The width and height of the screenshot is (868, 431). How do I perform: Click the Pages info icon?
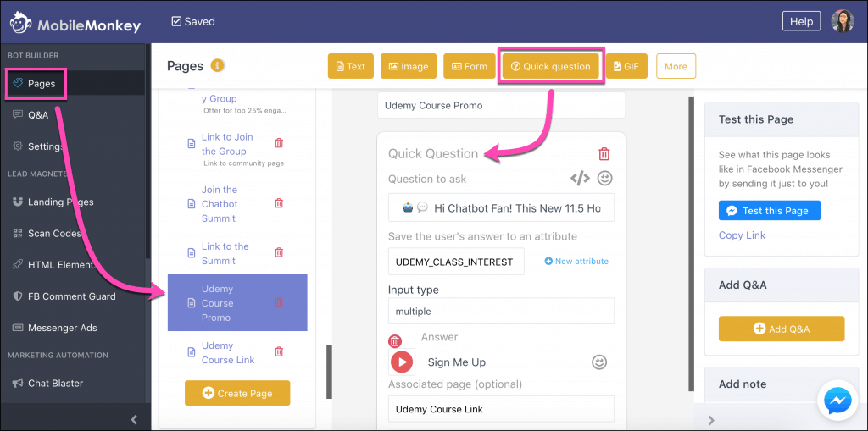(x=218, y=65)
